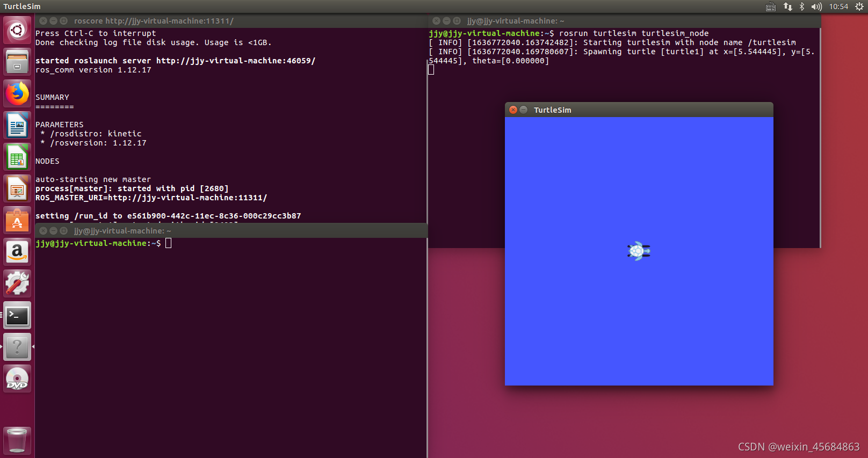Click 'ros_comm version 1.12.17' line
This screenshot has height=458, width=868.
(x=93, y=70)
